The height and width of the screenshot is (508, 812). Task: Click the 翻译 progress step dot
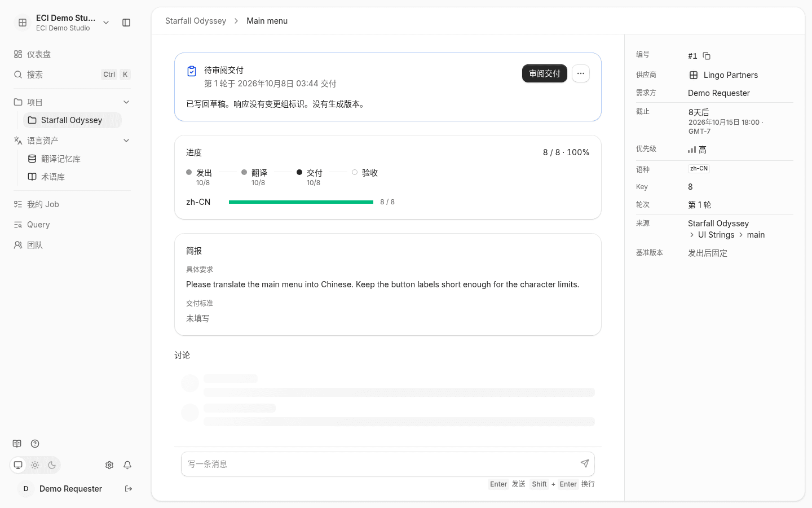[x=244, y=172]
